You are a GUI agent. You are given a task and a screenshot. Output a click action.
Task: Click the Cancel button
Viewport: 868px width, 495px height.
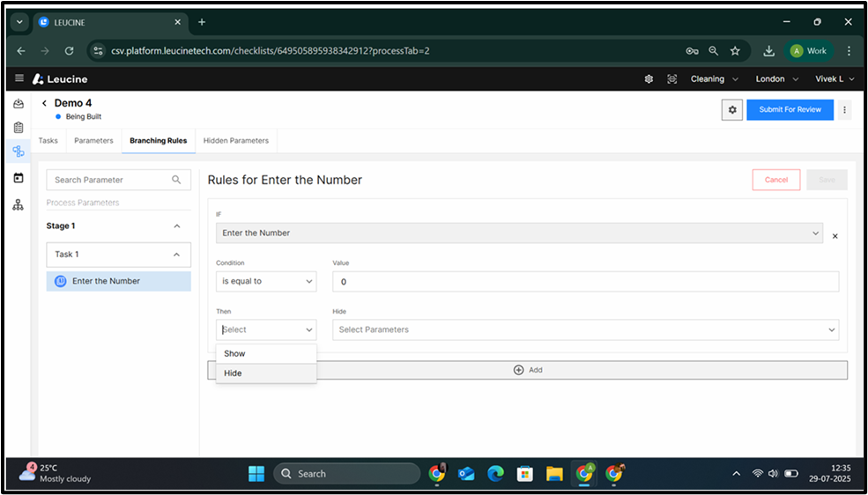point(775,180)
